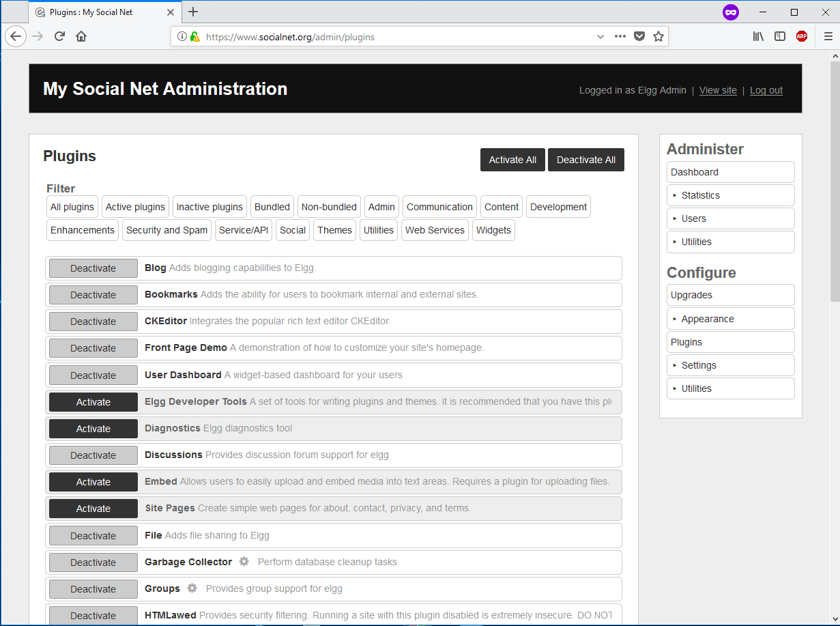Reload the page with the refresh icon

(x=59, y=37)
